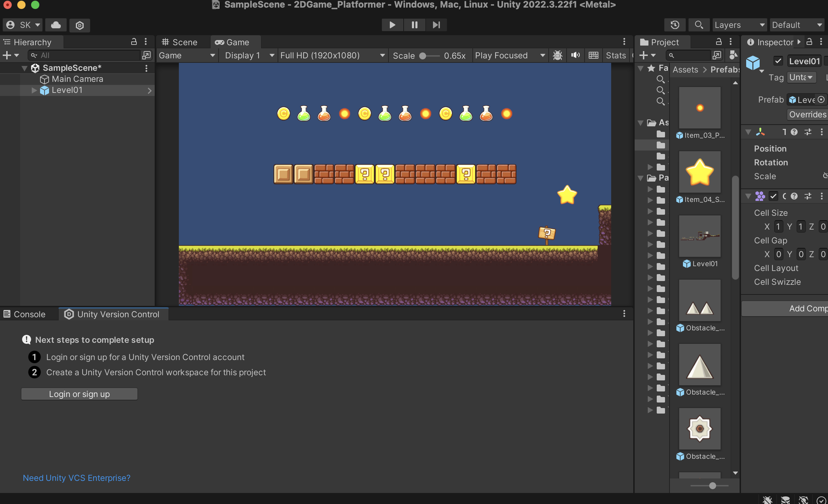The image size is (828, 504).
Task: Open the Play Focused dropdown
Action: 510,55
